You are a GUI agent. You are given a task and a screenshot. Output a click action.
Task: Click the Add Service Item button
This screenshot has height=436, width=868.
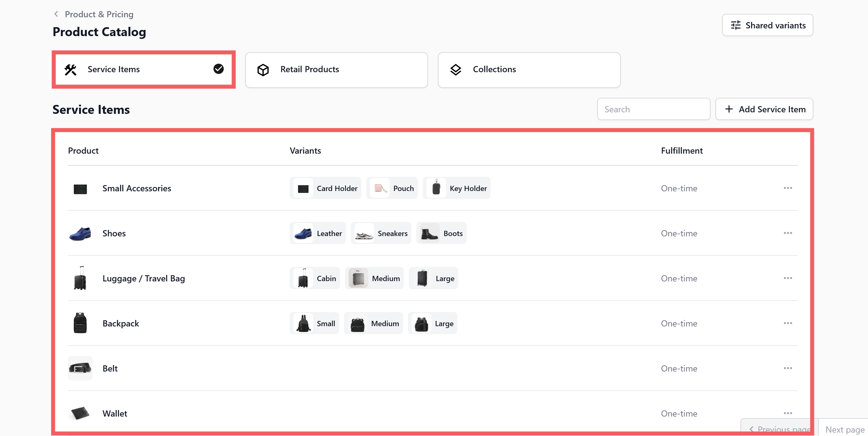[x=764, y=109]
